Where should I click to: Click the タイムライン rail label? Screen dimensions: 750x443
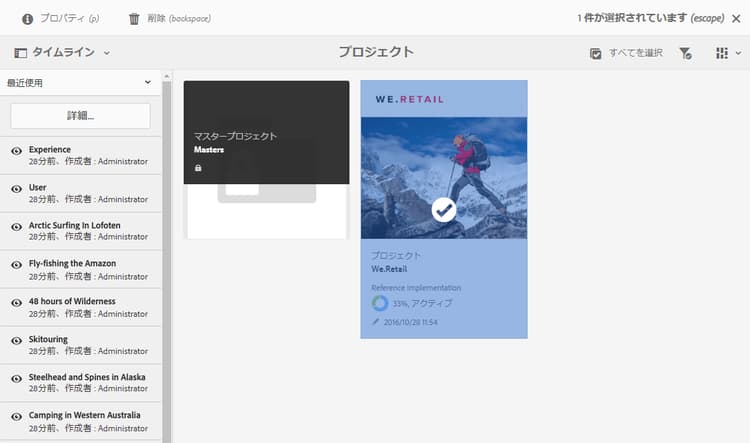(x=63, y=52)
